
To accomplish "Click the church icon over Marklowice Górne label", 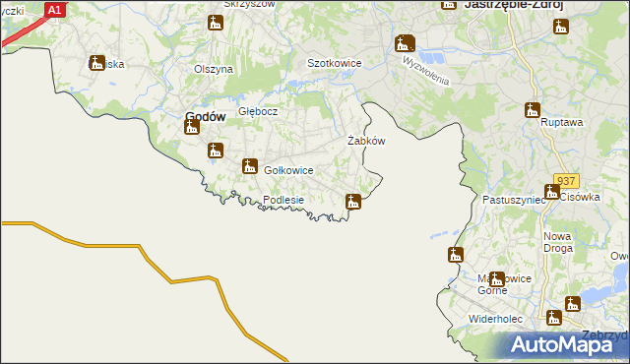I will coord(496,279).
